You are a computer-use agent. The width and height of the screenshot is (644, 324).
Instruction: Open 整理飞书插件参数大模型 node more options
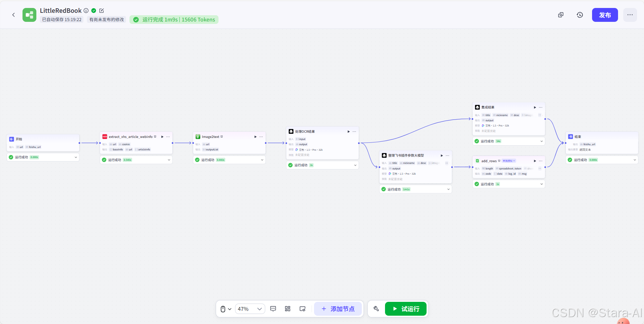click(447, 156)
